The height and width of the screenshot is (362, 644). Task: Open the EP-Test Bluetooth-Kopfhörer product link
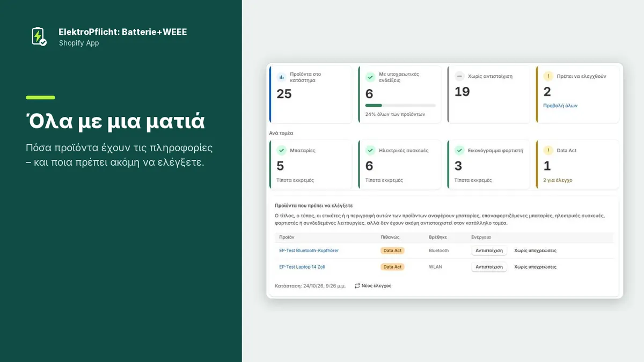309,250
